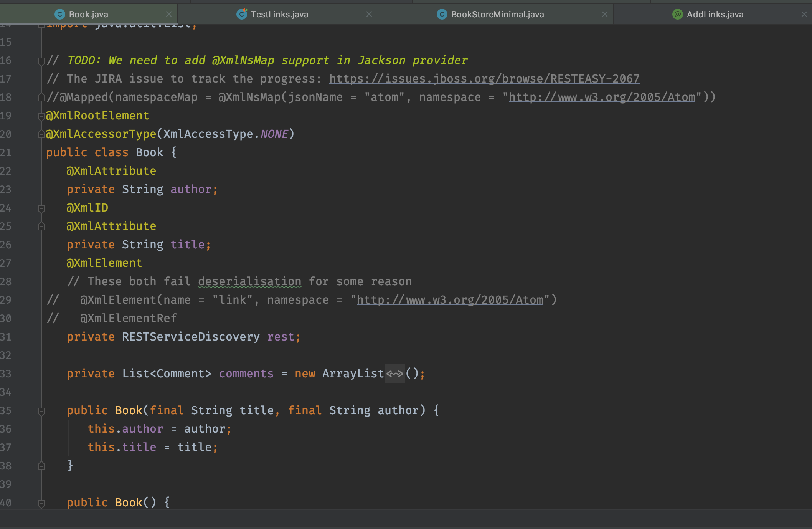The width and height of the screenshot is (812, 529).
Task: Click line number 33 in the gutter
Action: click(x=6, y=374)
